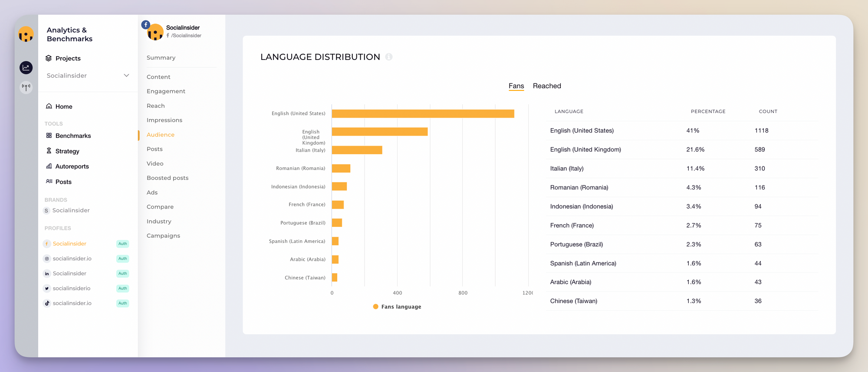The width and height of the screenshot is (868, 372).
Task: Select the Socialinsider brand
Action: (71, 210)
